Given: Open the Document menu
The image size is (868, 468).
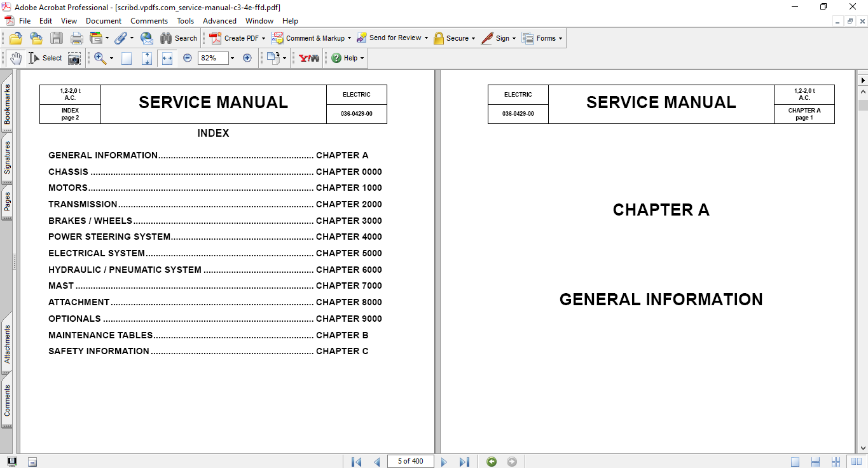Looking at the screenshot, I should click(x=104, y=21).
